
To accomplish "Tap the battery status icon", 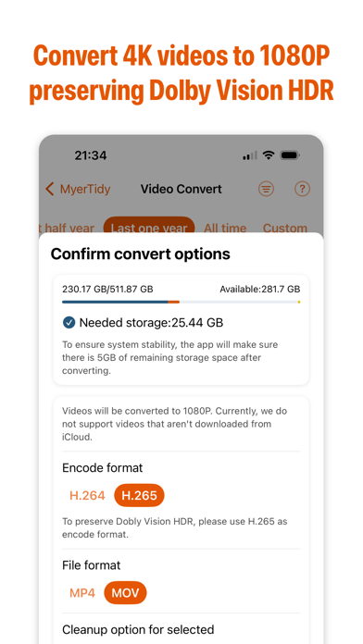I will click(x=290, y=155).
